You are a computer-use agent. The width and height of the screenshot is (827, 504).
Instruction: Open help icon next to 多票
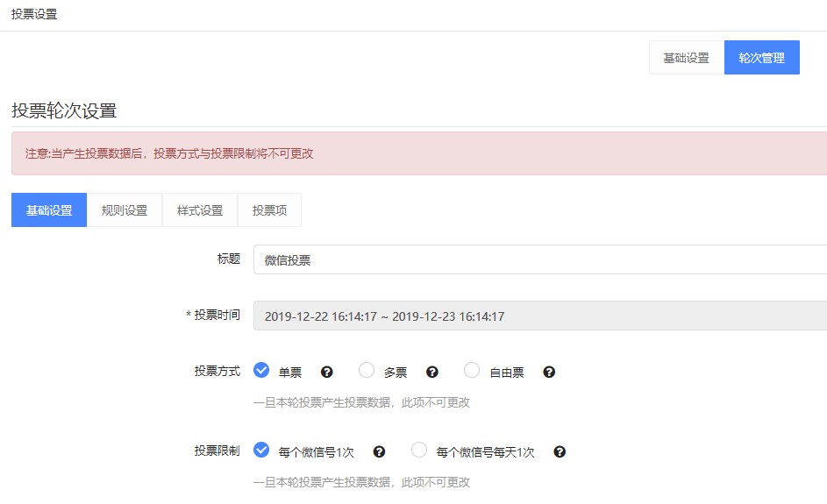click(432, 373)
